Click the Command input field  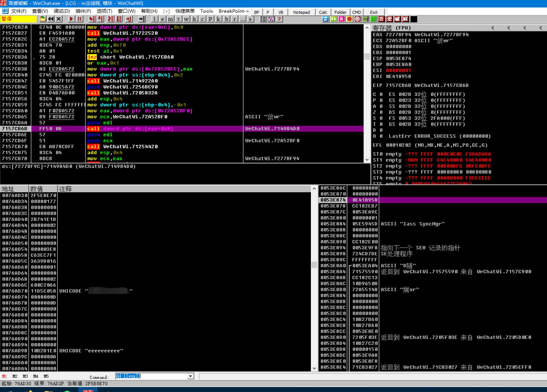pos(152,376)
